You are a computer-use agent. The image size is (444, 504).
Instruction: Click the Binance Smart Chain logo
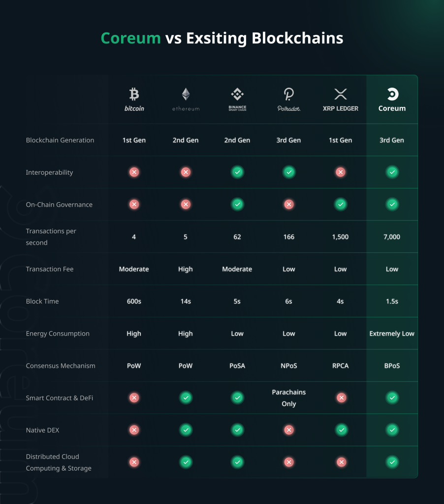click(x=237, y=94)
